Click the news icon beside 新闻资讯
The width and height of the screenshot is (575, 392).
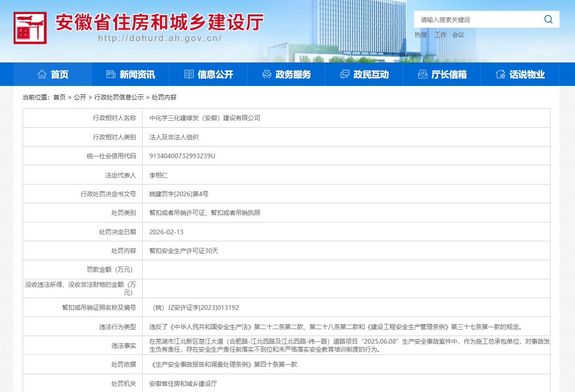[x=111, y=74]
